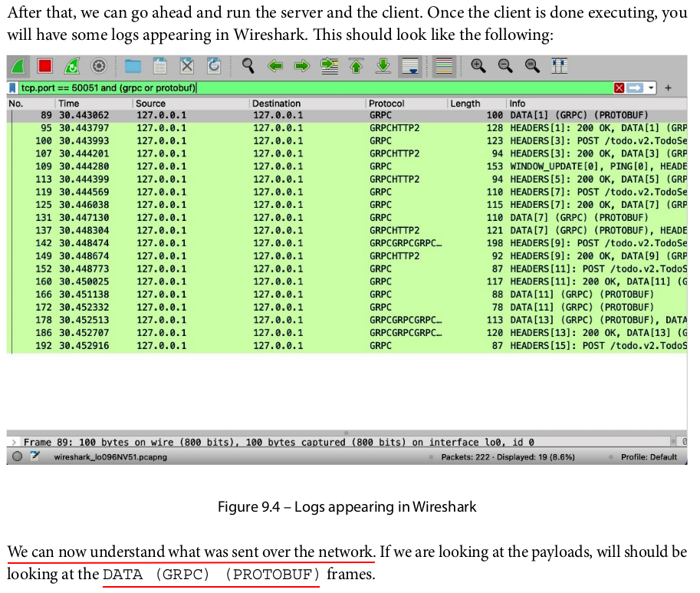This screenshot has width=700, height=593.
Task: Expand the Frame 89 details tree
Action: click(x=14, y=442)
